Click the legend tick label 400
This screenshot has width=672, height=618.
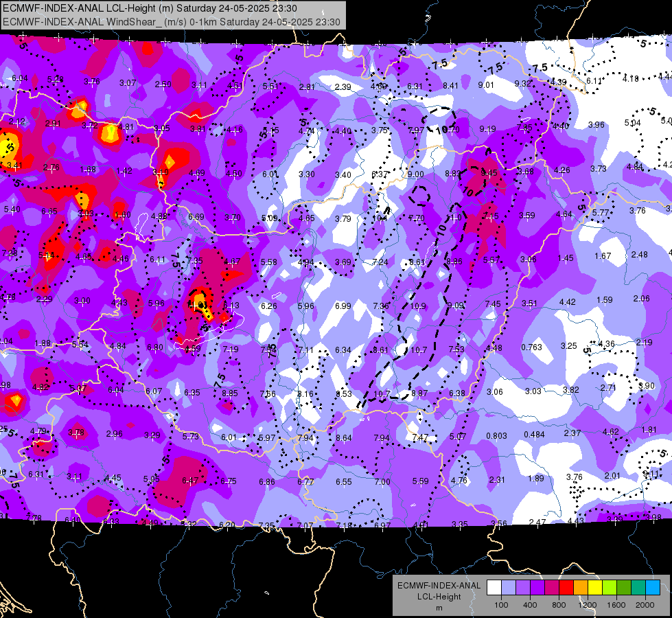[530, 605]
